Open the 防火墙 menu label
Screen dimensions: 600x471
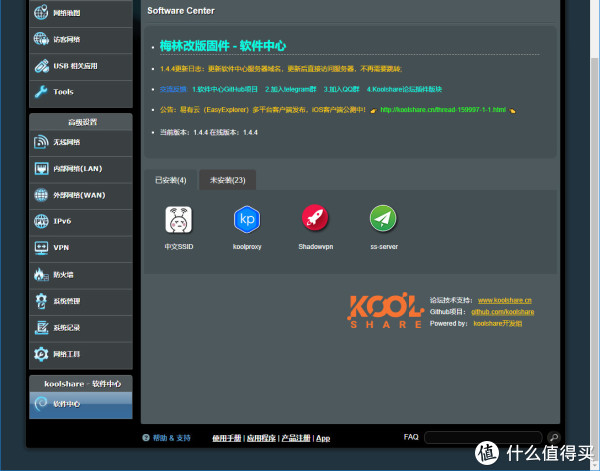coord(63,275)
